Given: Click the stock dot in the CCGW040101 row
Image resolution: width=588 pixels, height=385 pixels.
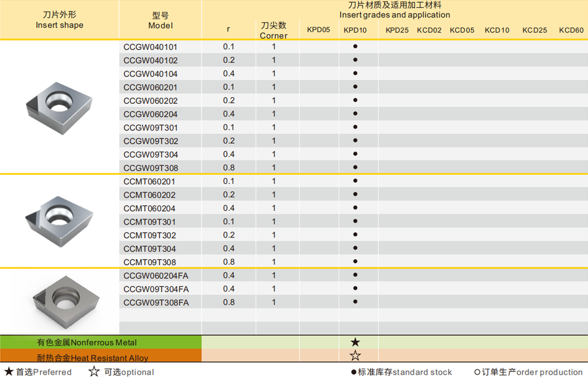Looking at the screenshot, I should point(355,46).
